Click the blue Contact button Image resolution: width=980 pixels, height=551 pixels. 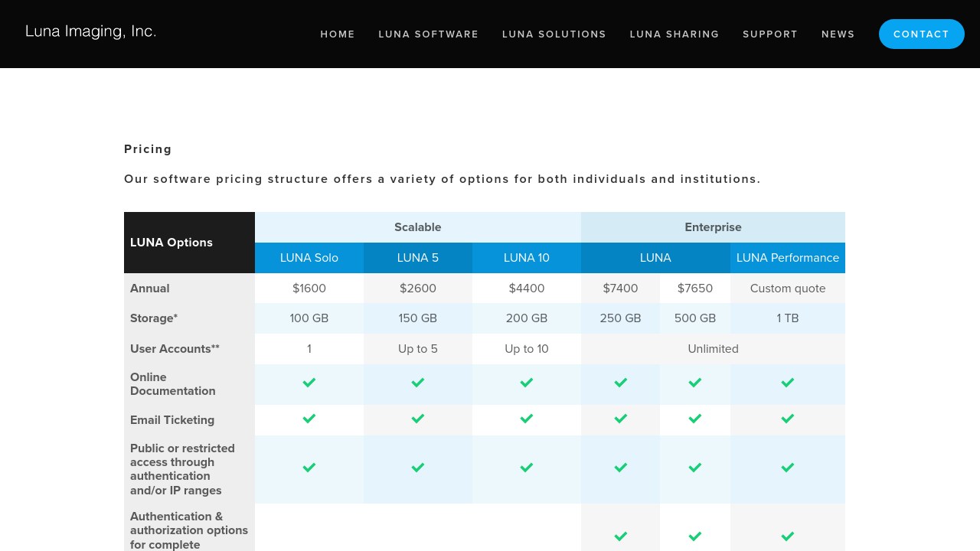click(x=922, y=34)
